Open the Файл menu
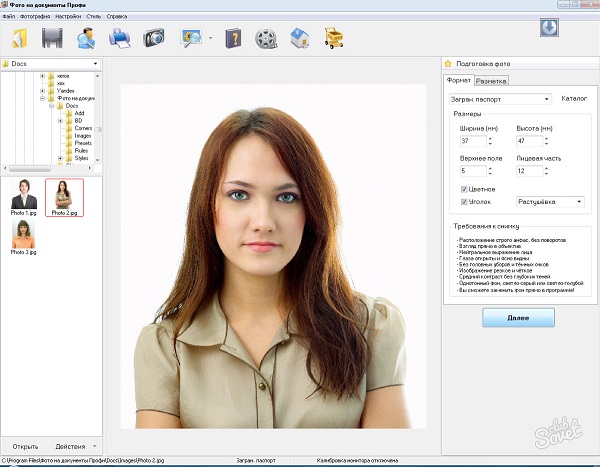Screen dimensions: 600x467 [x=8, y=16]
